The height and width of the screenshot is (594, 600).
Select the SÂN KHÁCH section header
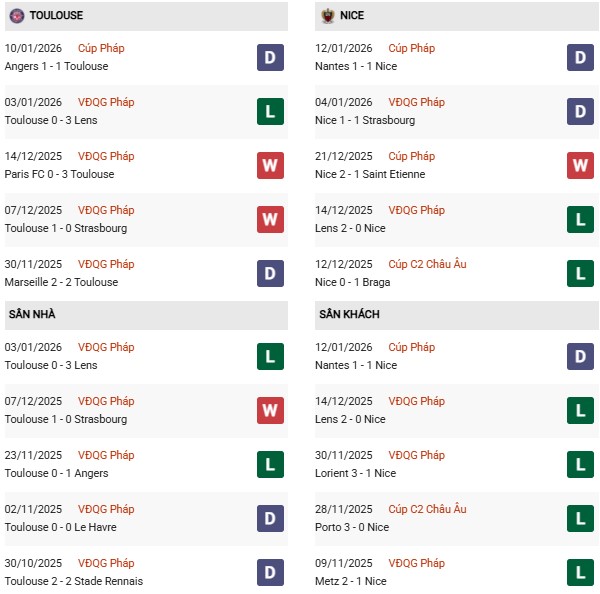tap(349, 314)
